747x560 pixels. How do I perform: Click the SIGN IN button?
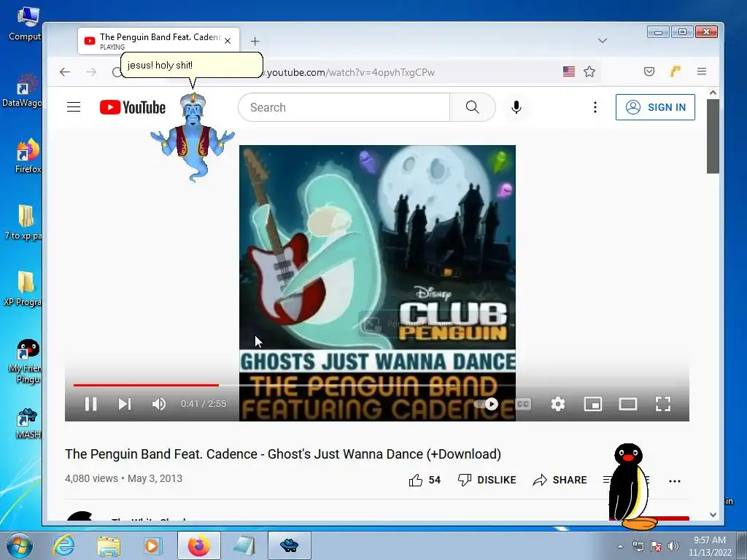coord(655,107)
